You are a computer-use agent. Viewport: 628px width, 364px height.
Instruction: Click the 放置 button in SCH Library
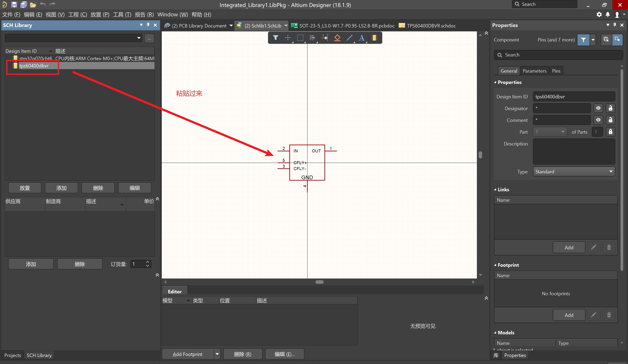(25, 188)
